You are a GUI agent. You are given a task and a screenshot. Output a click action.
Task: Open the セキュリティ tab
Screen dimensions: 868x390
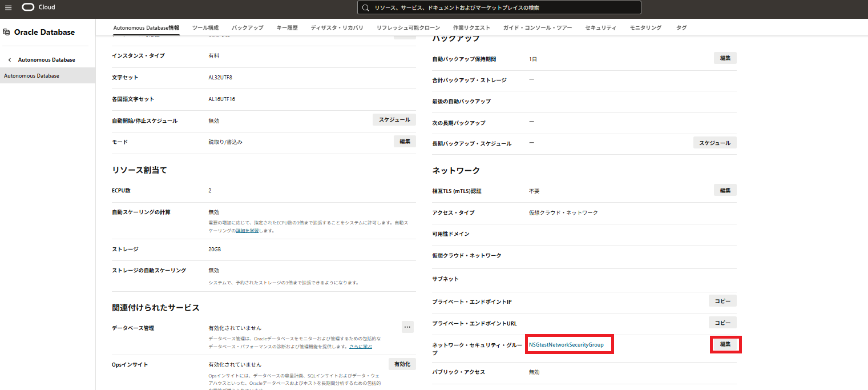coord(600,27)
